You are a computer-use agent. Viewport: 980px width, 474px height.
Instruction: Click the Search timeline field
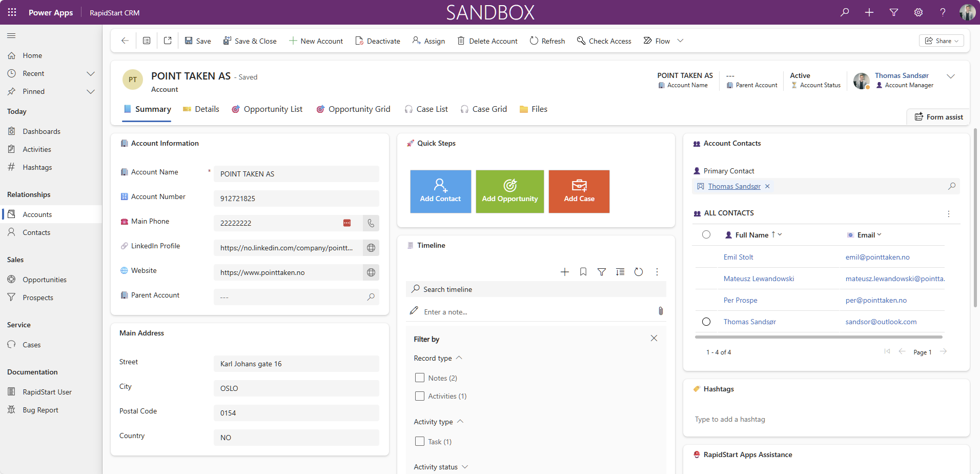click(536, 289)
